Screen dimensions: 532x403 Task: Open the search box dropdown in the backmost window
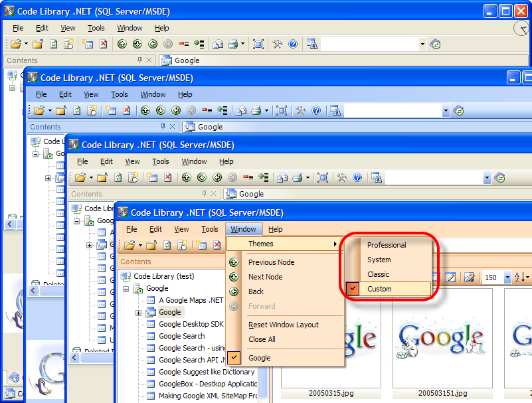422,44
